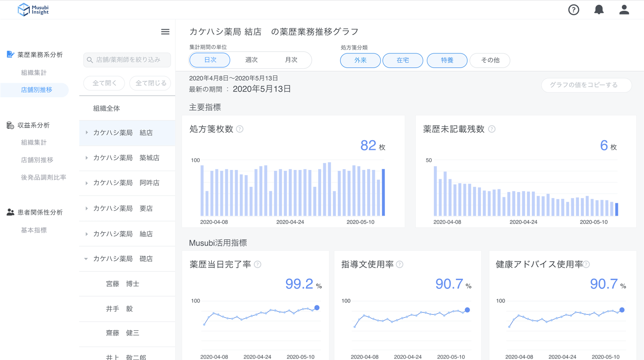Image resolution: width=644 pixels, height=360 pixels.
Task: Click the Musubi活用指標 heading
Action: pos(218,243)
